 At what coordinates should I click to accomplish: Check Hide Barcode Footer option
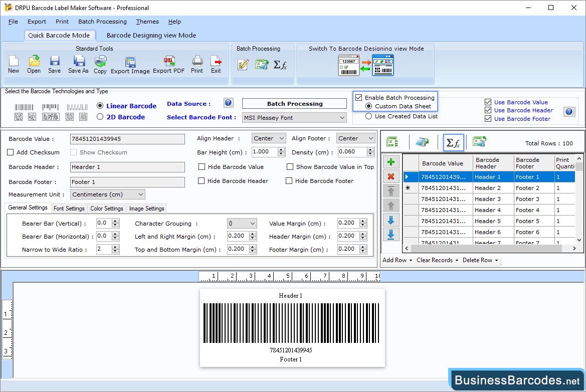tap(289, 181)
